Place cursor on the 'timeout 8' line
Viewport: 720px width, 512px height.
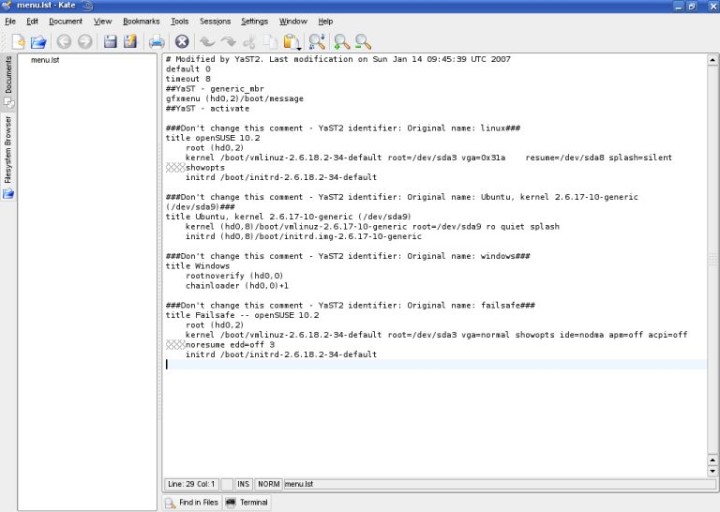[188, 79]
